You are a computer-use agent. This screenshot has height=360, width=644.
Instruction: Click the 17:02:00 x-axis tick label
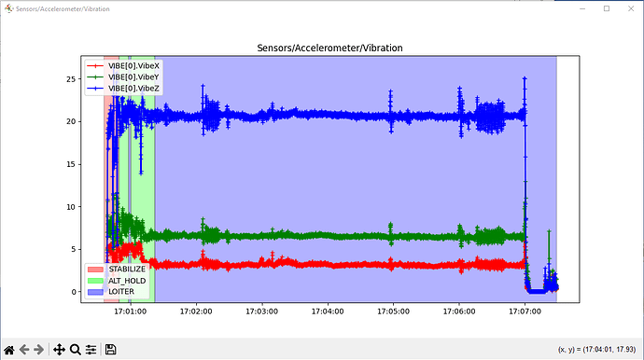(x=196, y=312)
